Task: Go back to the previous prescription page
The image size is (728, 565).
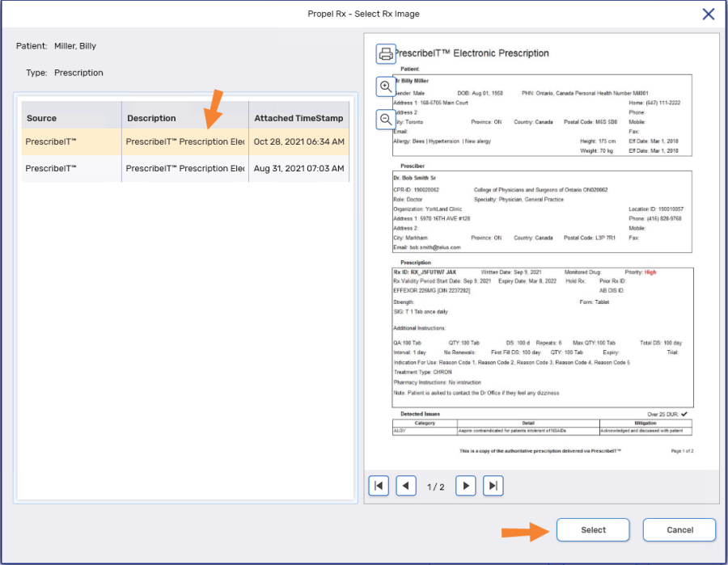Action: click(406, 485)
